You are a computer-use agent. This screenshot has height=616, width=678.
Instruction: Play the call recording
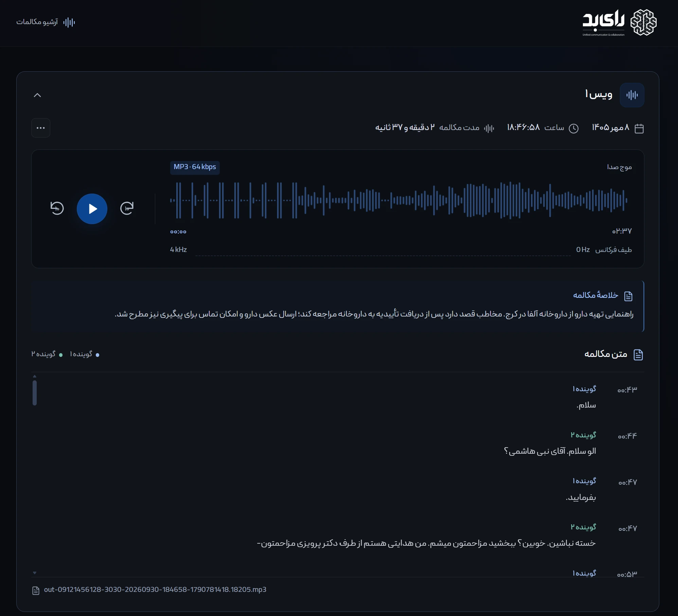[92, 209]
